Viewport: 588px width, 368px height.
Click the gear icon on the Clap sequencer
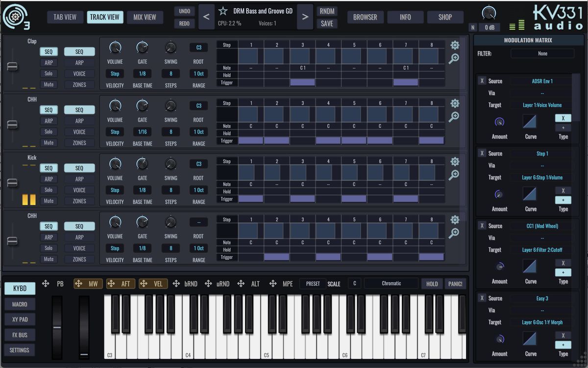(x=455, y=45)
